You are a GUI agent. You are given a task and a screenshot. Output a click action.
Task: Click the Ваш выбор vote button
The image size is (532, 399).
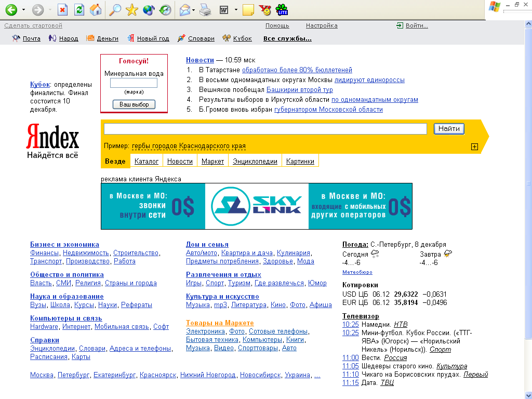pyautogui.click(x=134, y=104)
